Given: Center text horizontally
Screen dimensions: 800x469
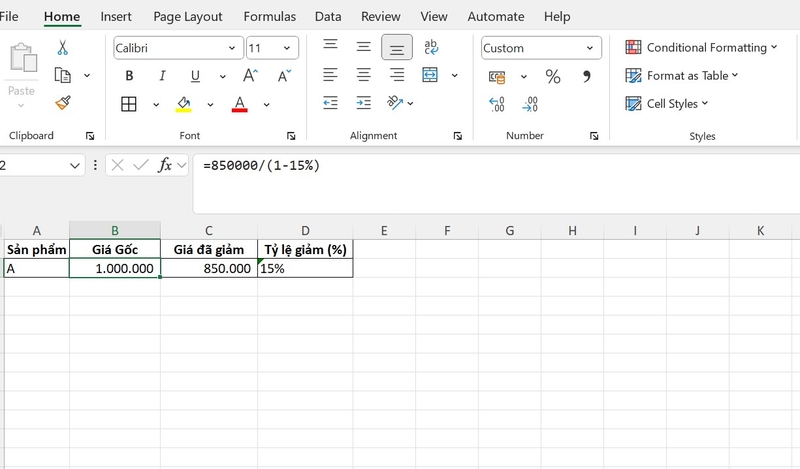Looking at the screenshot, I should 363,75.
